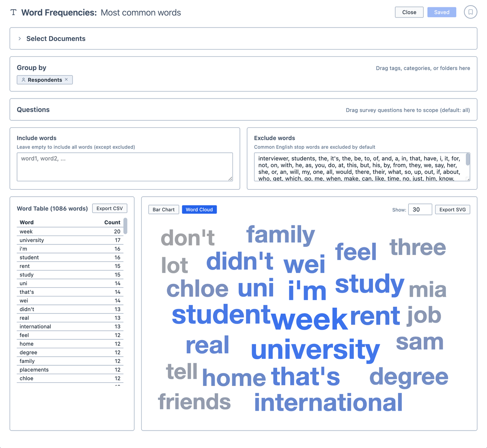Select the 'degree' table row
Screen dimensions: 487x448
[70, 352]
